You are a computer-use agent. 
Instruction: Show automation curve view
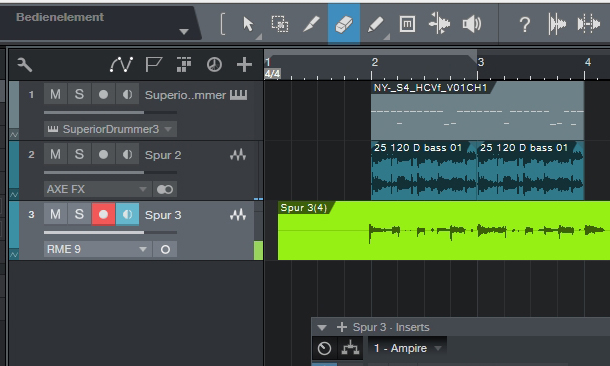(x=121, y=65)
